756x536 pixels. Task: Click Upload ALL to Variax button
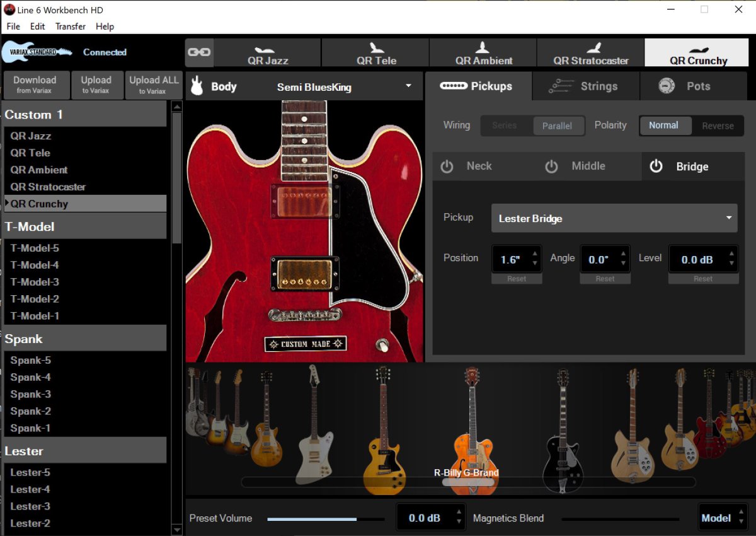154,85
